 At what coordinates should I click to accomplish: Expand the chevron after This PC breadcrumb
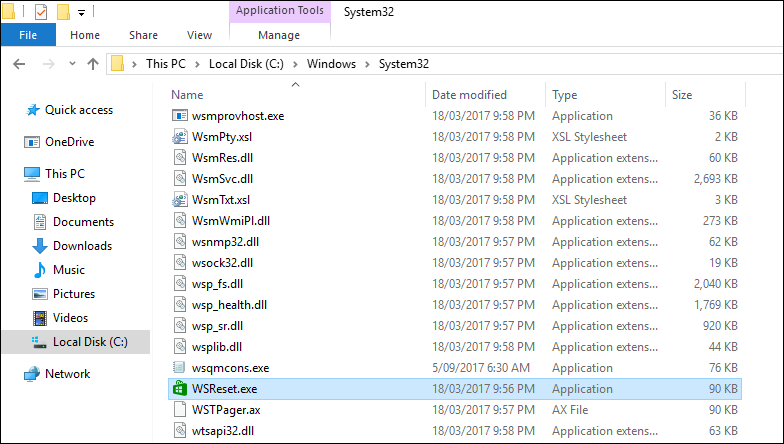click(x=198, y=64)
